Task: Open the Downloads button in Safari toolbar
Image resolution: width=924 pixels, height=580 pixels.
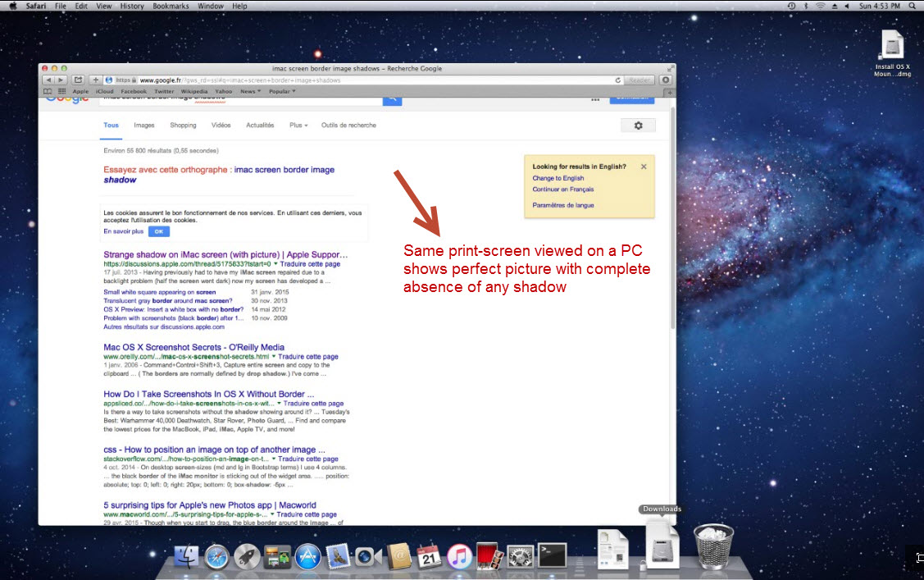Action: tap(666, 80)
